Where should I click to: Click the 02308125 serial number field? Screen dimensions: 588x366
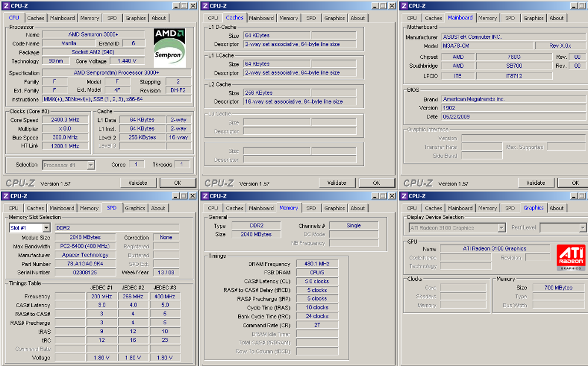click(85, 272)
